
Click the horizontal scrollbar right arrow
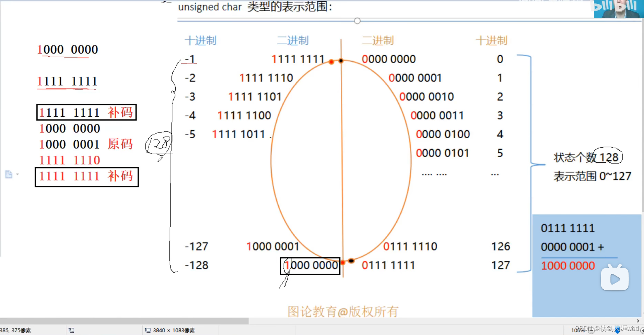click(638, 321)
